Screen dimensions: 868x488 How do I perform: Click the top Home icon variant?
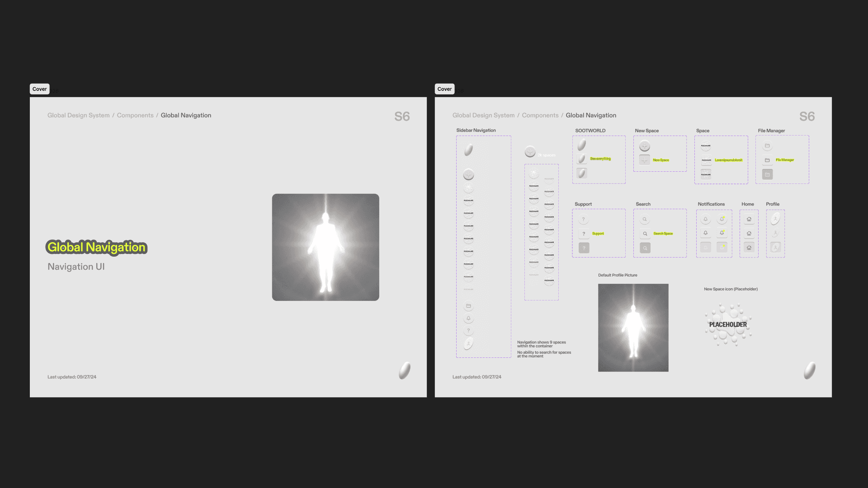[x=749, y=219]
